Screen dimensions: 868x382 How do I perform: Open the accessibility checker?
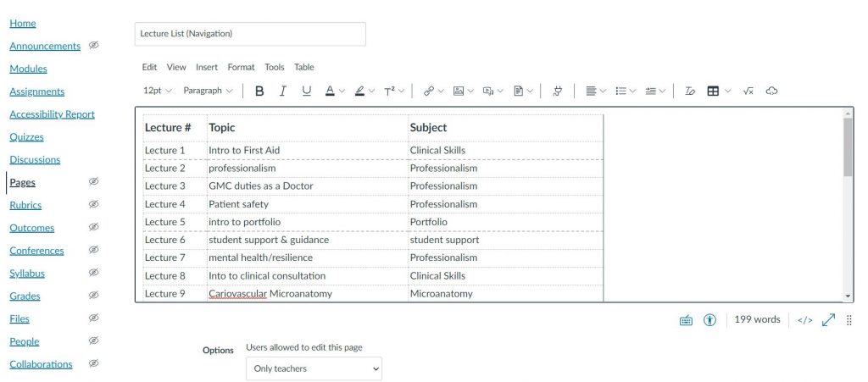coord(710,319)
